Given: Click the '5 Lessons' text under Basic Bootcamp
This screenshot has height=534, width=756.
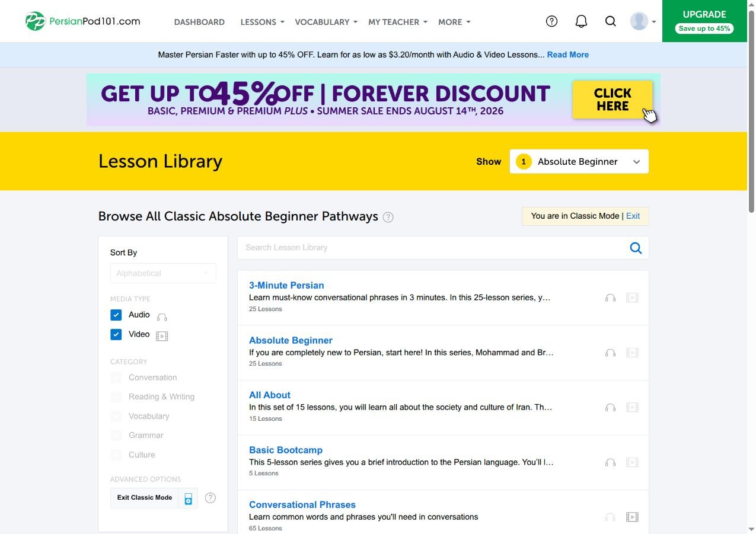Looking at the screenshot, I should 263,473.
